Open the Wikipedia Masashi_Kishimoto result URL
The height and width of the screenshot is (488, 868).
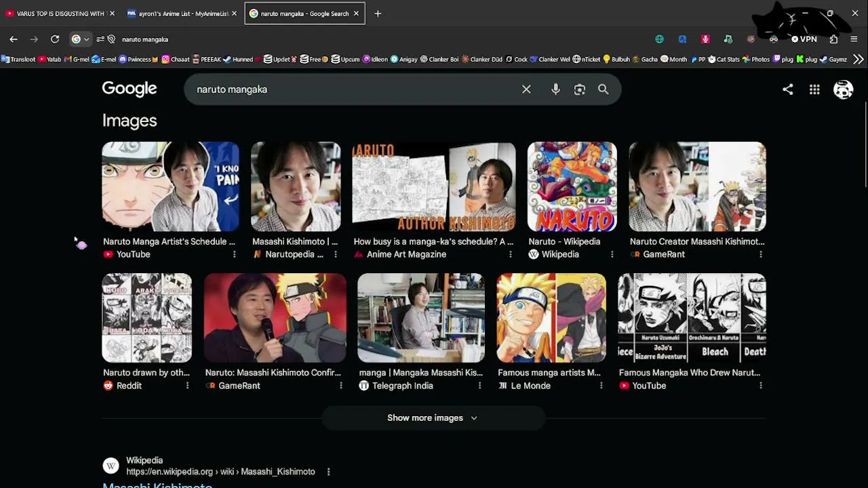point(220,472)
